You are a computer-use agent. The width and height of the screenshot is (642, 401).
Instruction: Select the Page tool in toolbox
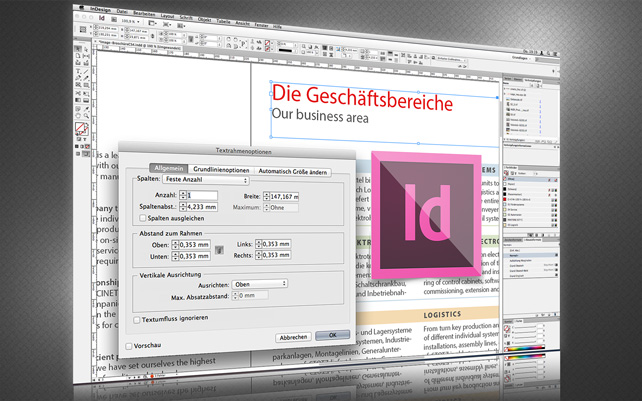pyautogui.click(x=78, y=56)
